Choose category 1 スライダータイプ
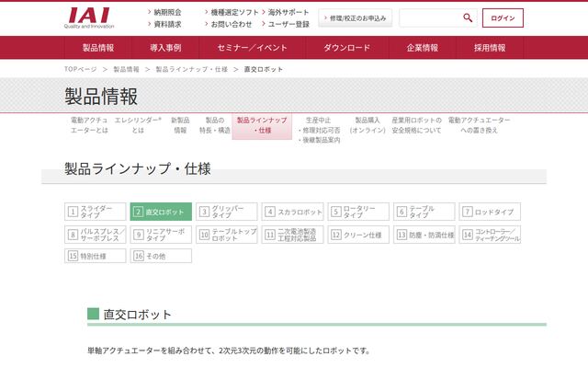This screenshot has width=588, height=368. pyautogui.click(x=96, y=212)
